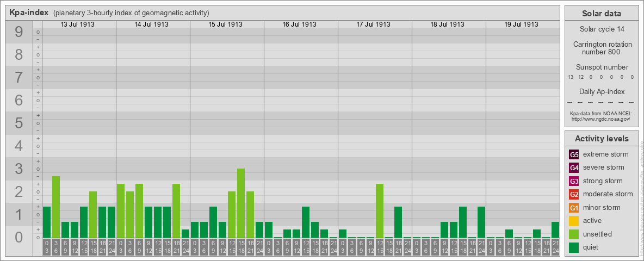Click the 'extreme storm' legend label
Image resolution: width=644 pixels, height=261 pixels.
(606, 154)
